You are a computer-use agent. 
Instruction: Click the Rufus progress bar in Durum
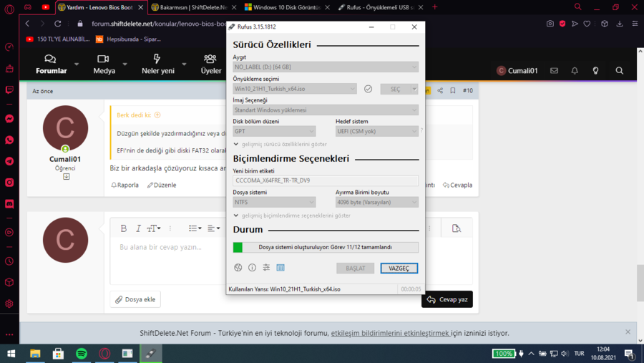[326, 247]
